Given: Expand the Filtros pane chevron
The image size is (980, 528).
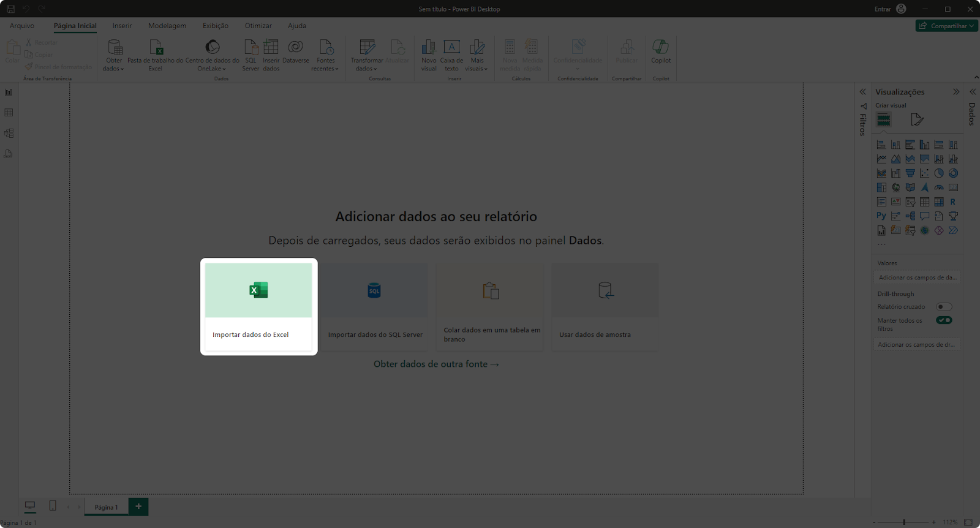Looking at the screenshot, I should tap(862, 92).
